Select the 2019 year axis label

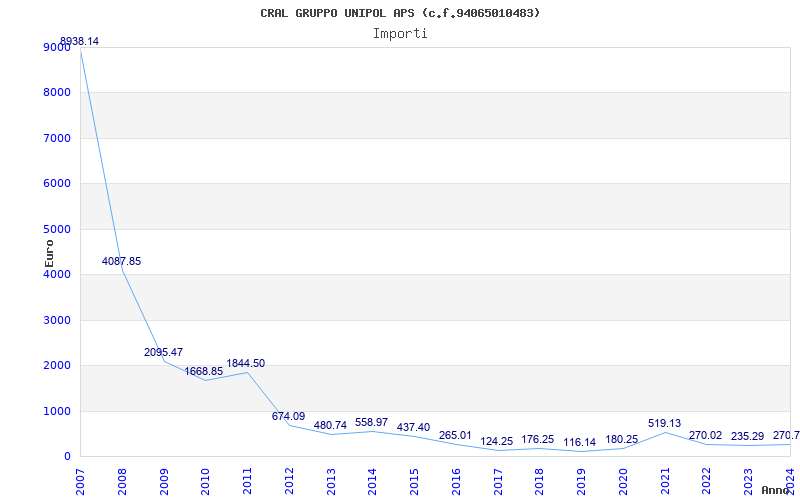(x=581, y=482)
